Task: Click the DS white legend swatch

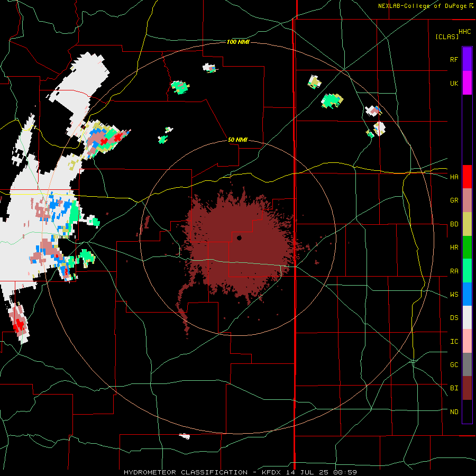Action: 467,317
